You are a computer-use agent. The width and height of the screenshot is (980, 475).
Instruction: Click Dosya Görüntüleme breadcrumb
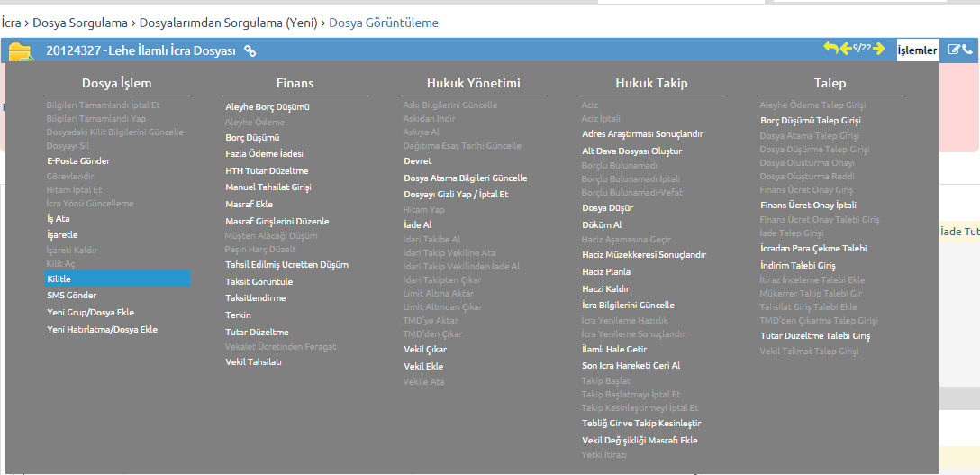(x=384, y=23)
